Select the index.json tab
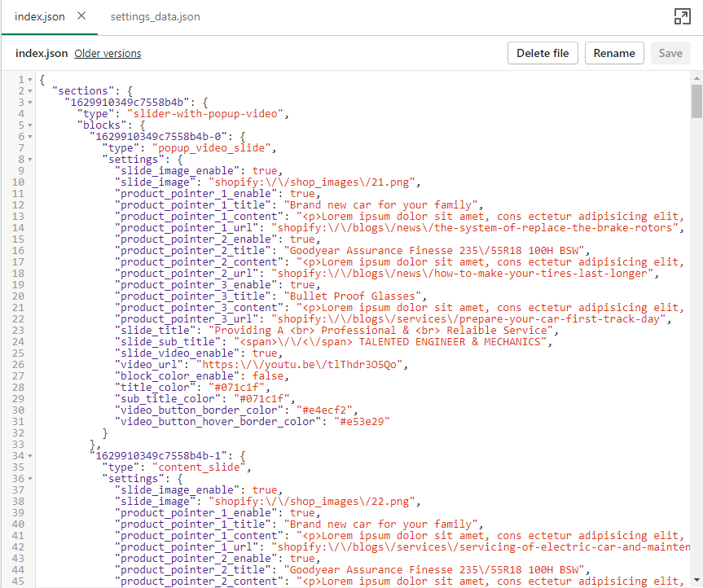Viewport: 703px width, 588px height. (39, 16)
